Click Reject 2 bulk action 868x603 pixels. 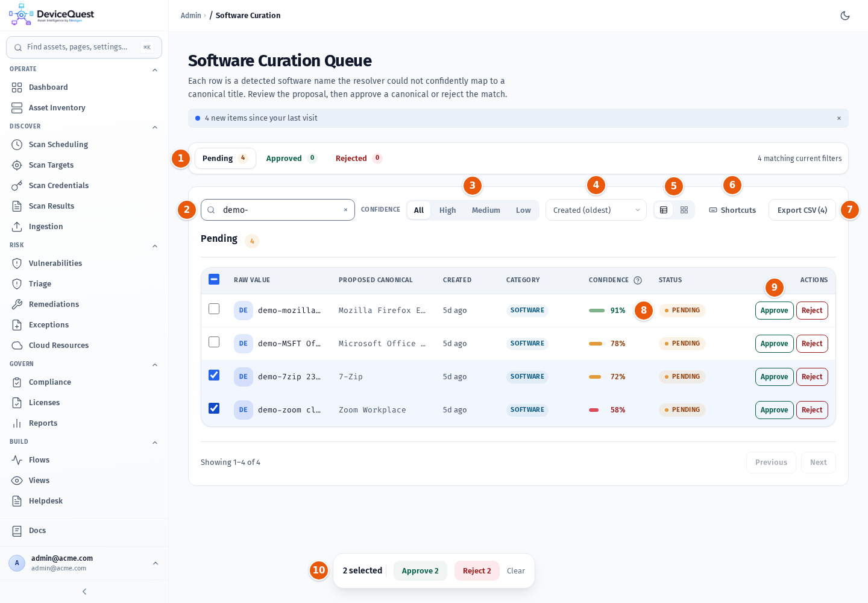click(477, 571)
